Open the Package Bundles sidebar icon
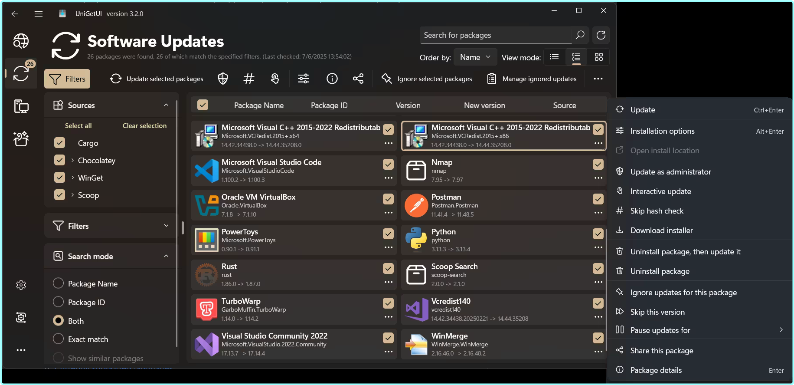 (x=21, y=138)
